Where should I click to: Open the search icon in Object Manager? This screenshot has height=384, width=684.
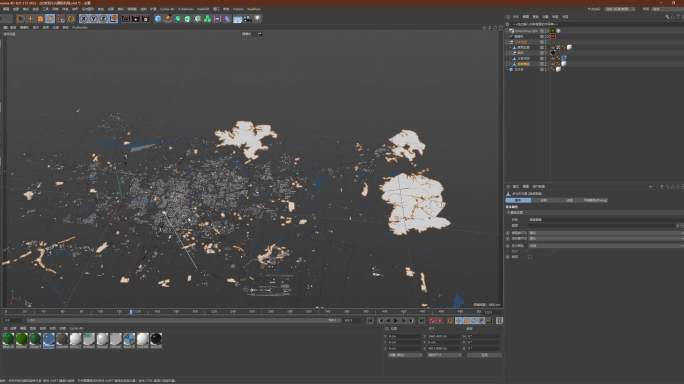pyautogui.click(x=667, y=17)
